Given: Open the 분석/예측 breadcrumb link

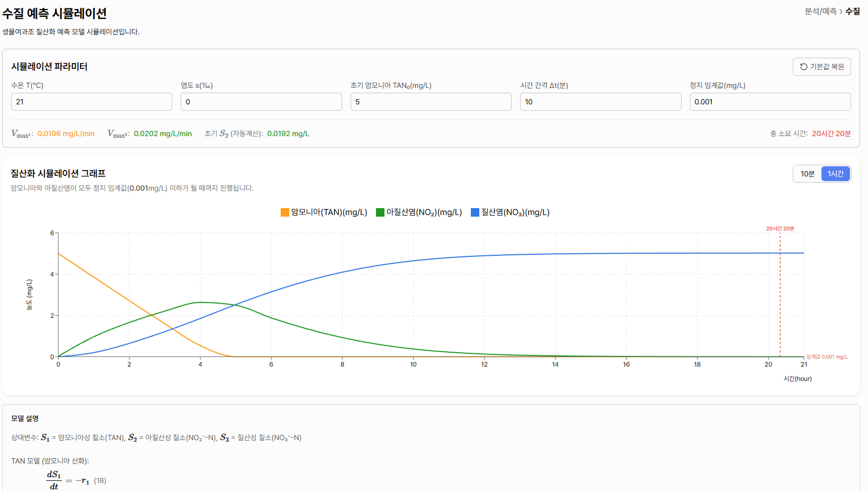Looking at the screenshot, I should pos(820,11).
